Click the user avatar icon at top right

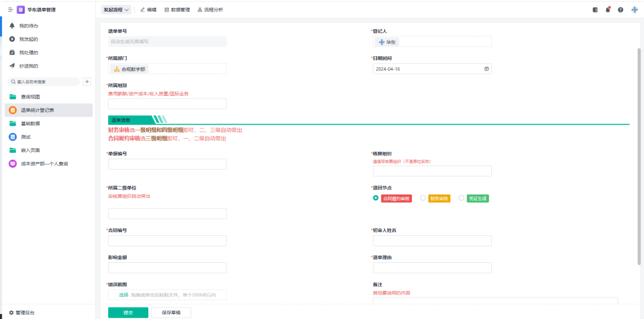click(x=634, y=10)
